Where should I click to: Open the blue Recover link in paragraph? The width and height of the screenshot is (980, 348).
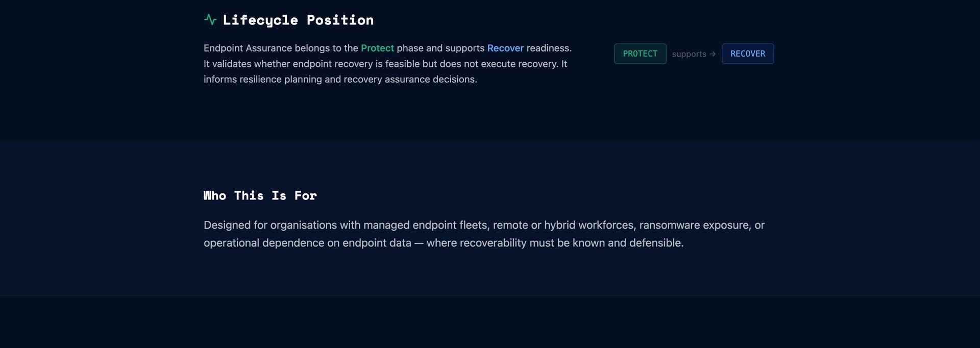coord(505,48)
